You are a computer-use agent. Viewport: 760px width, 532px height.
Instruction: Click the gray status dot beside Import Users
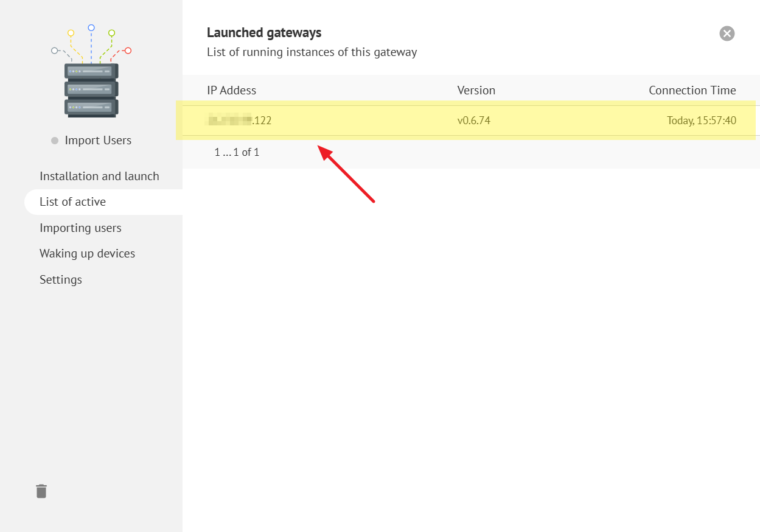(55, 141)
